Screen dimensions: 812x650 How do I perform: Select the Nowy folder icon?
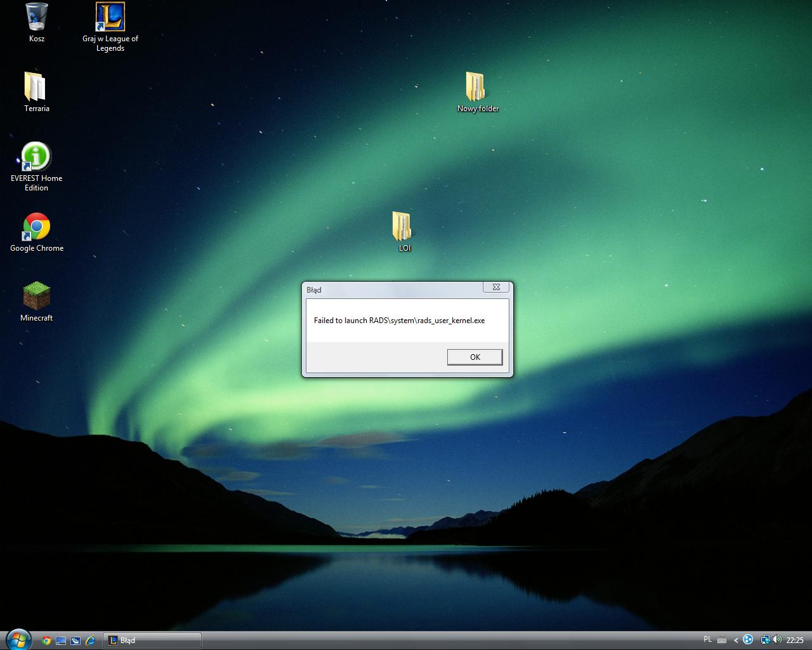pos(478,93)
